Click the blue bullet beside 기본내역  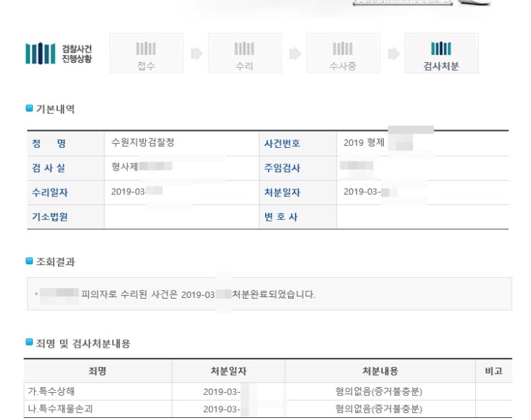[x=29, y=109]
